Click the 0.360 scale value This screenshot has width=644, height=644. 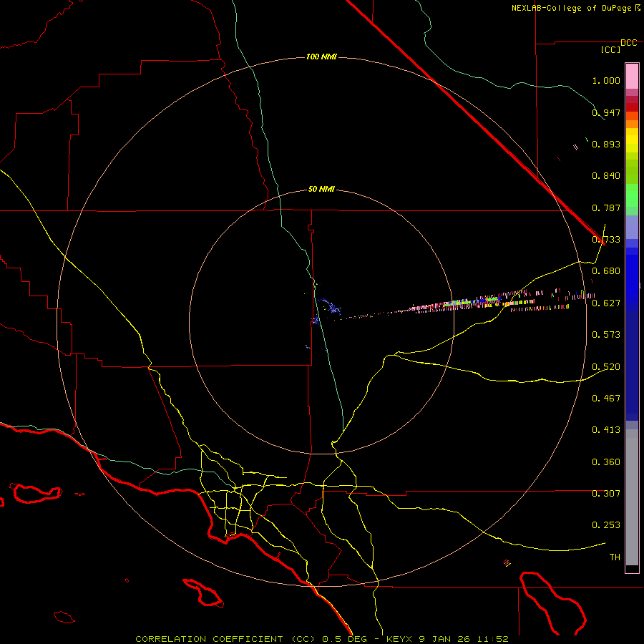pos(606,462)
